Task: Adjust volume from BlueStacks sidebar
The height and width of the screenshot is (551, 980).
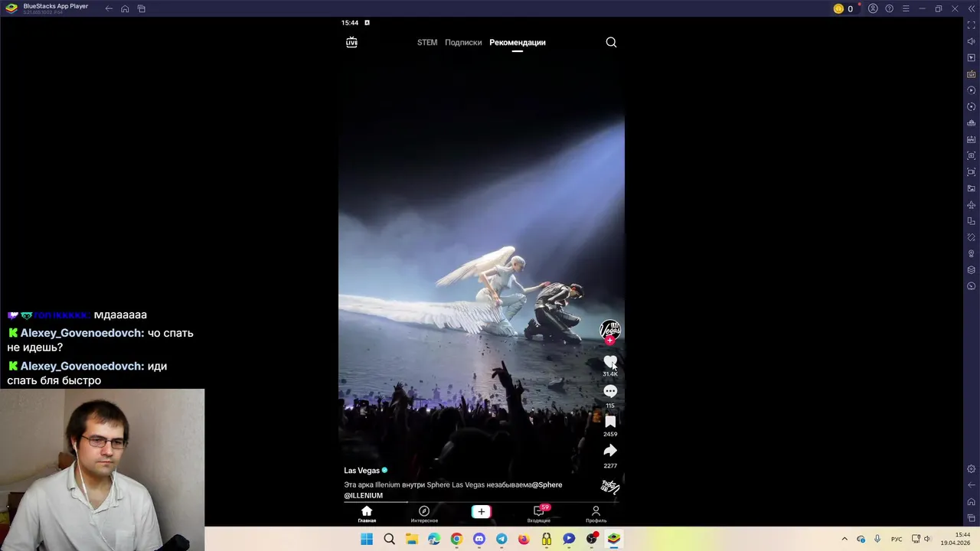Action: pyautogui.click(x=972, y=41)
